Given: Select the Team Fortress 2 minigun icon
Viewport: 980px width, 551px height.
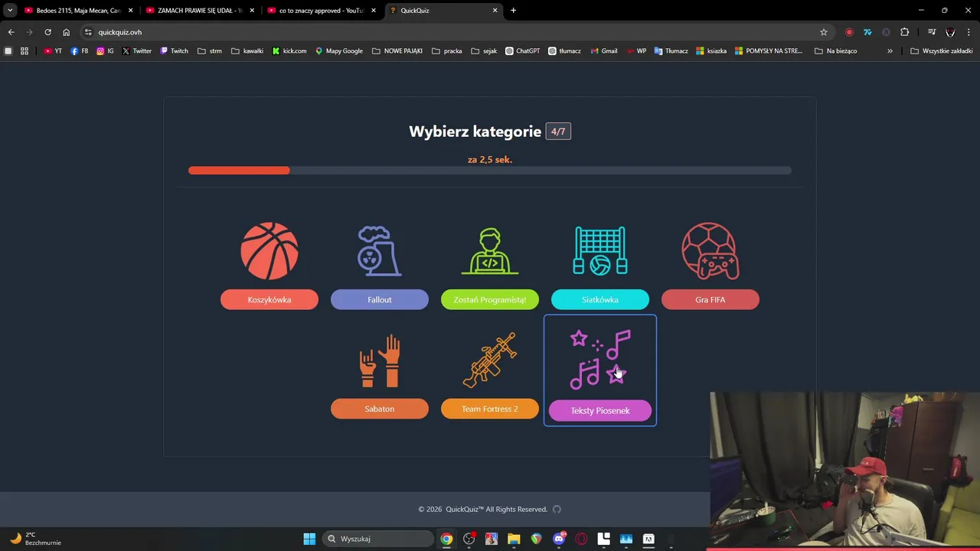Looking at the screenshot, I should click(490, 360).
